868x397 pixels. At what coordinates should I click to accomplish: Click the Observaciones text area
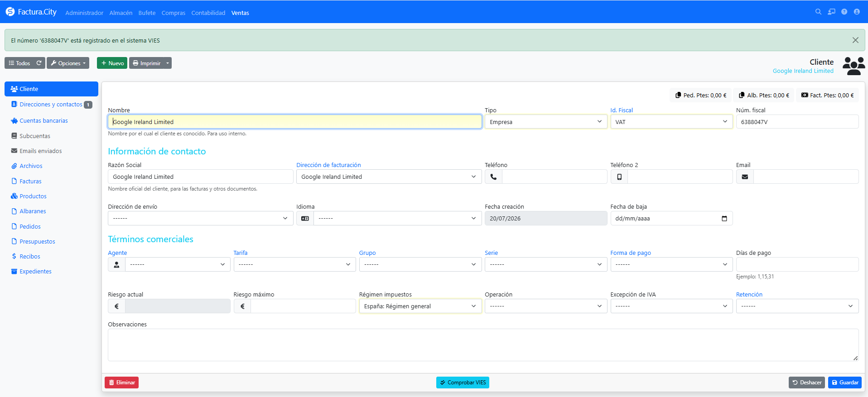pyautogui.click(x=483, y=345)
